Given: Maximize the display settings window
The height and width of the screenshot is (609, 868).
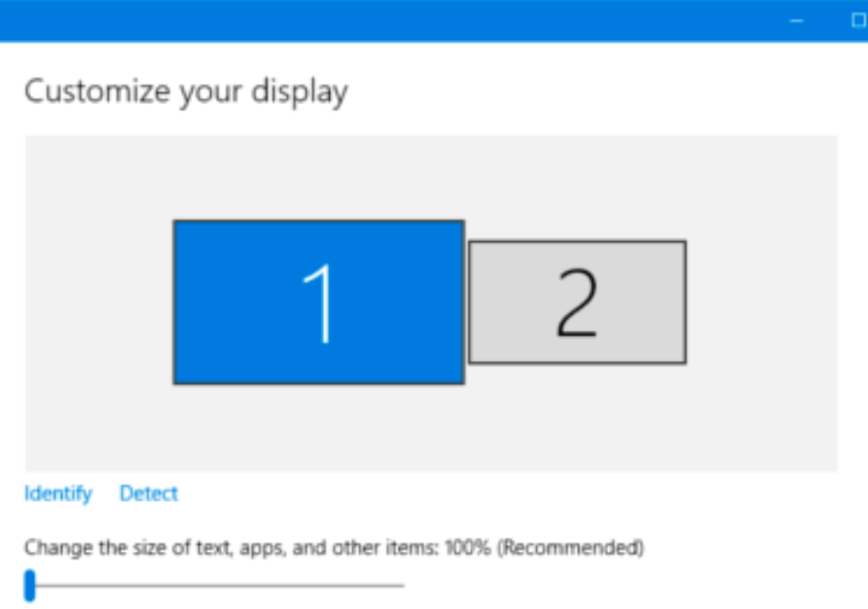Looking at the screenshot, I should click(x=858, y=20).
